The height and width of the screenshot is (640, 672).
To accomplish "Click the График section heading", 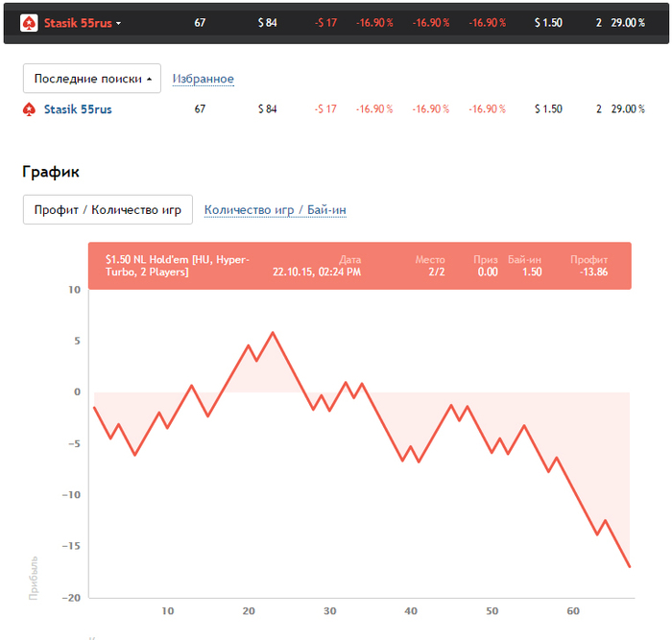I will [x=51, y=172].
